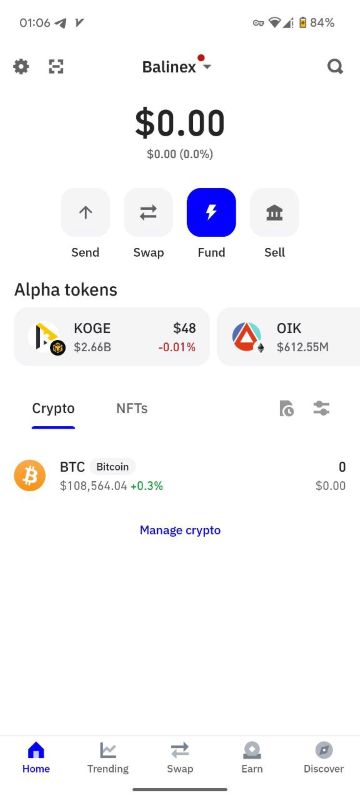360x800 pixels.
Task: Go to Discover in bottom navigation
Action: [324, 757]
